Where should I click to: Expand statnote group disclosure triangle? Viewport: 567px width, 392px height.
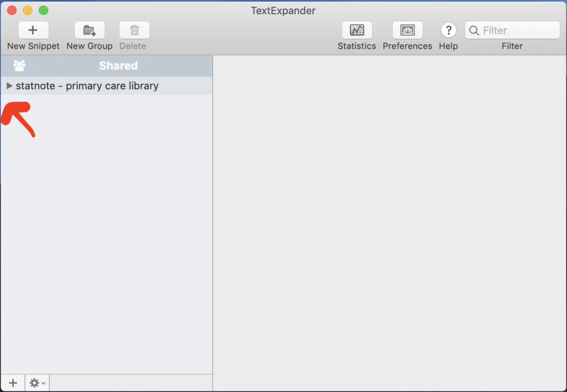pos(9,86)
